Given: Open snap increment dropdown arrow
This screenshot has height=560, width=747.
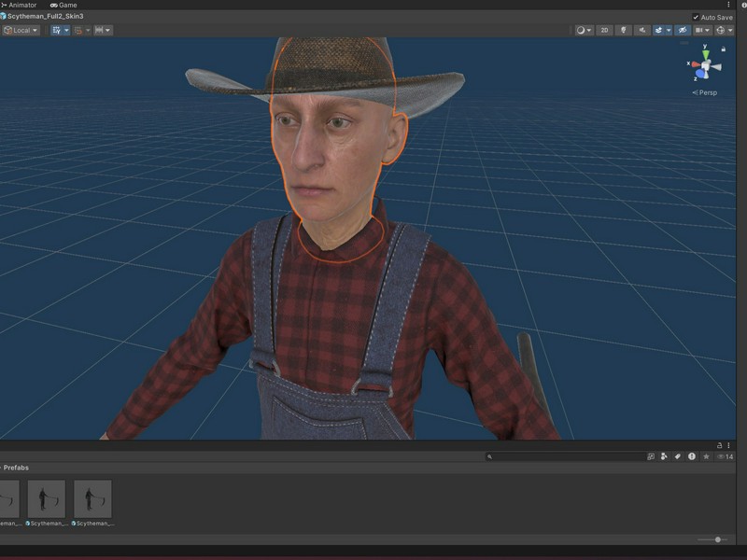Looking at the screenshot, I should 108,30.
